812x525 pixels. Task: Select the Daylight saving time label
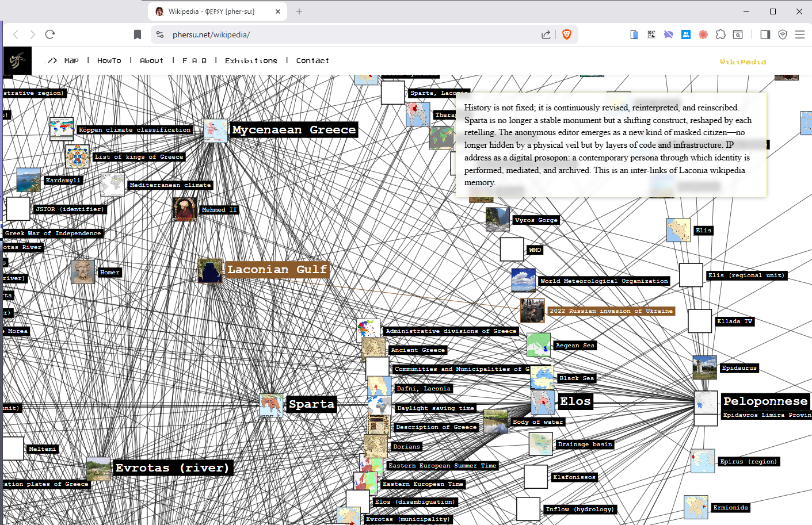[436, 408]
